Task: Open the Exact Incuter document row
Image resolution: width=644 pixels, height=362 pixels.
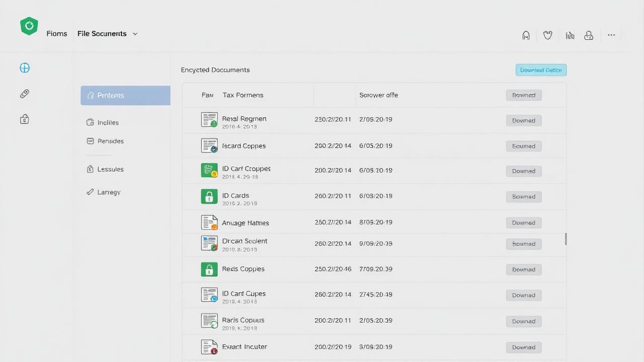Action: [245, 347]
